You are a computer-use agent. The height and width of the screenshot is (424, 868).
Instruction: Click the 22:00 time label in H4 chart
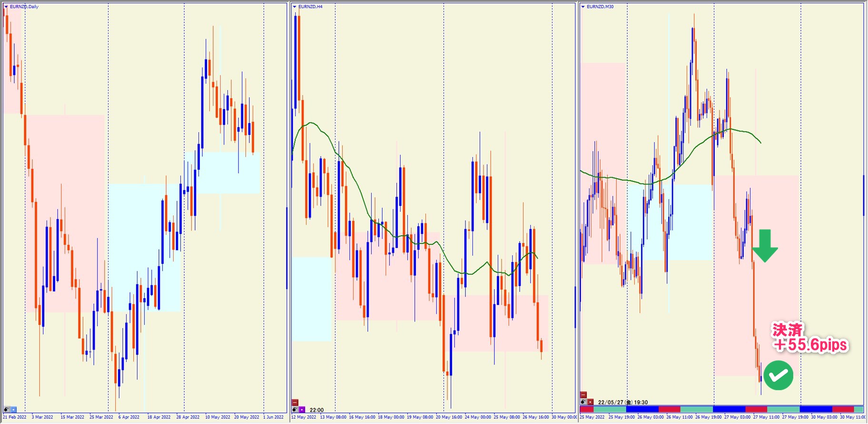coord(316,410)
